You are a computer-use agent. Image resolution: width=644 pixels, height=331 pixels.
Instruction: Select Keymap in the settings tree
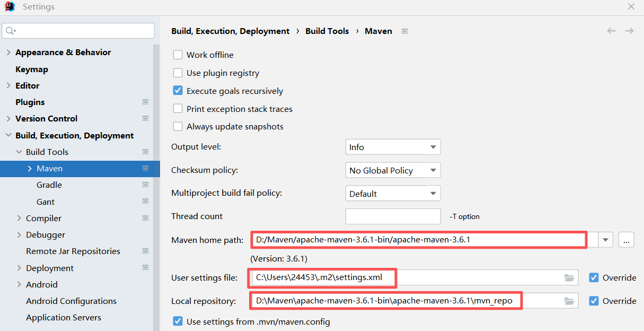pos(32,69)
